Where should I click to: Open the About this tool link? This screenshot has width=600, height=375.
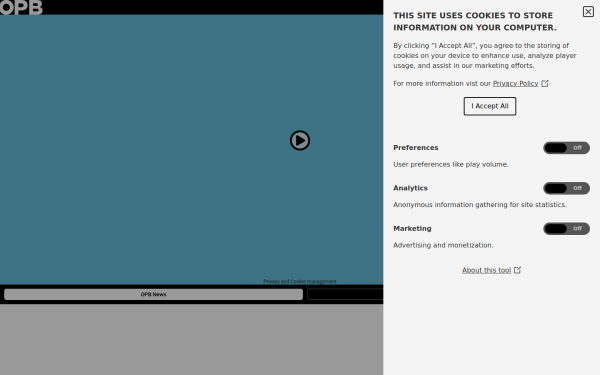click(486, 270)
